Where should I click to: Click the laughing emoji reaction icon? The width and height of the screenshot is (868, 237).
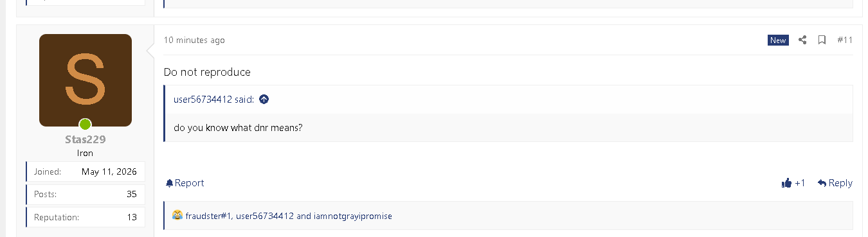pyautogui.click(x=177, y=216)
